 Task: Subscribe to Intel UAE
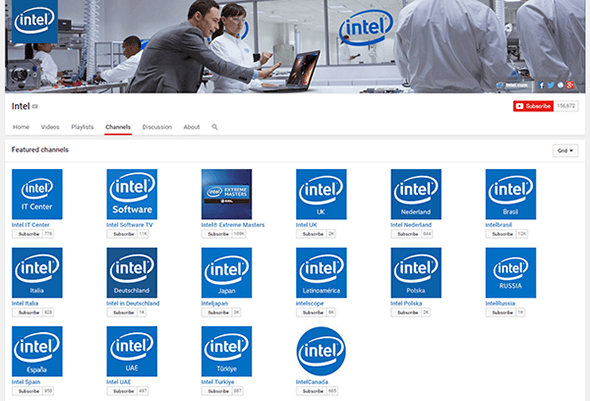point(122,391)
